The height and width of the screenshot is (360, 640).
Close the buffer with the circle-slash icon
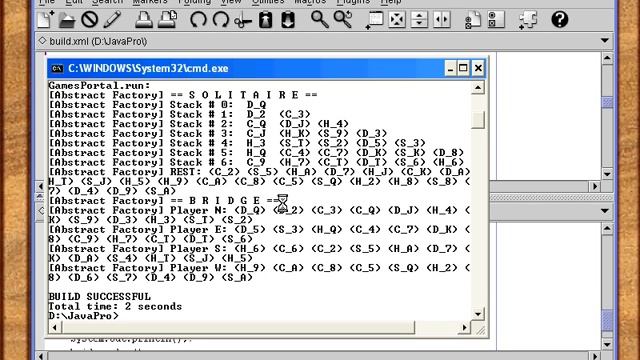[89, 20]
